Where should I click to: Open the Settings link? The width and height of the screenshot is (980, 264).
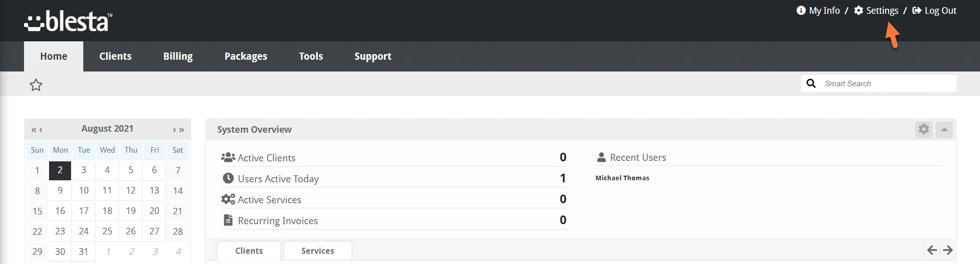click(x=881, y=11)
